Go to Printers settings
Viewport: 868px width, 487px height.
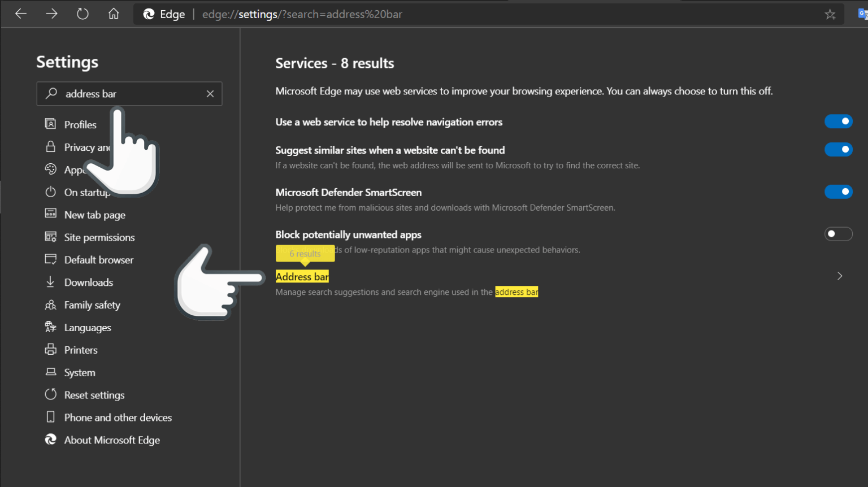pos(81,350)
